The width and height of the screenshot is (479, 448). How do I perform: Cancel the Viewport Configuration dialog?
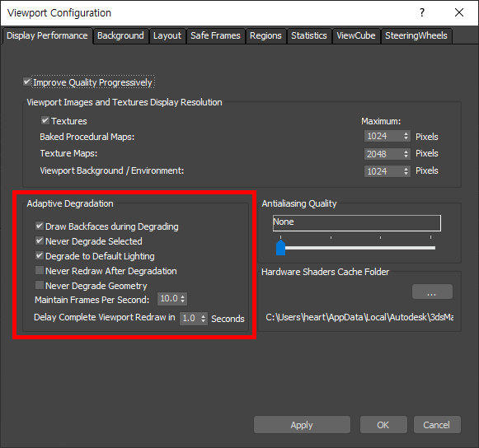pos(437,424)
